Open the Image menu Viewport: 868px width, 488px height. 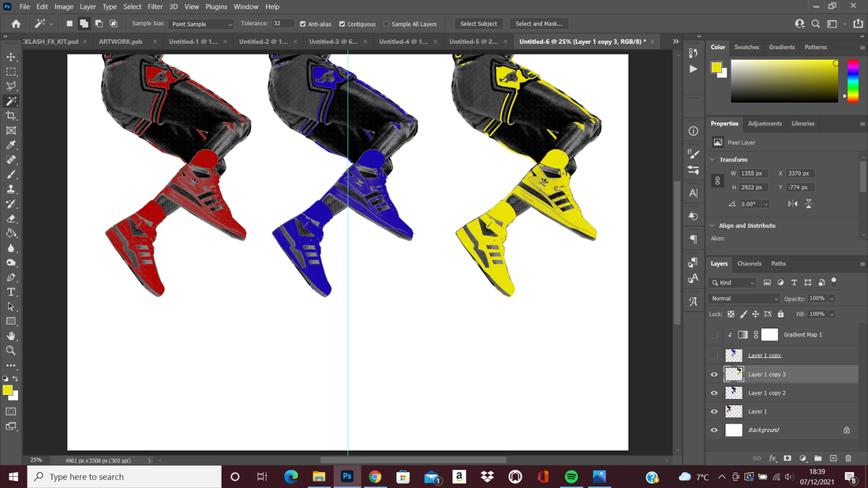(64, 6)
